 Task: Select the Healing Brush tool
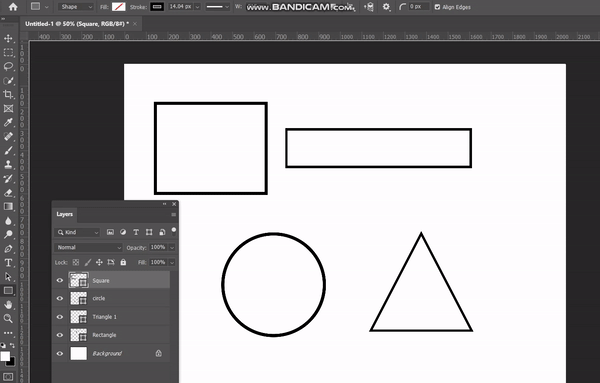(8, 137)
